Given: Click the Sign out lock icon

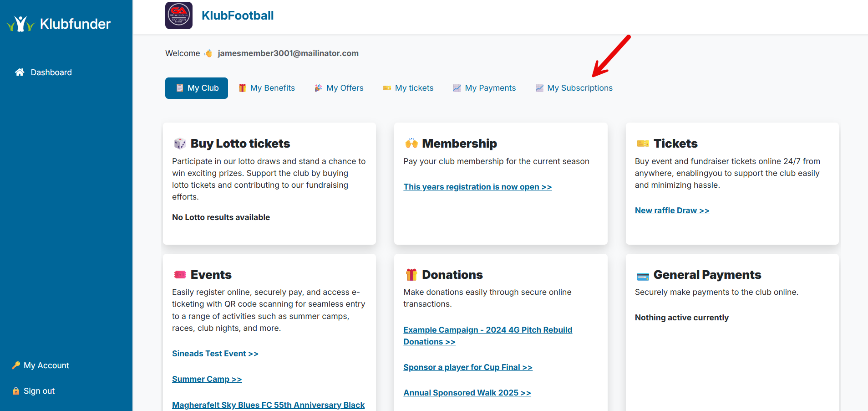Looking at the screenshot, I should click(16, 391).
